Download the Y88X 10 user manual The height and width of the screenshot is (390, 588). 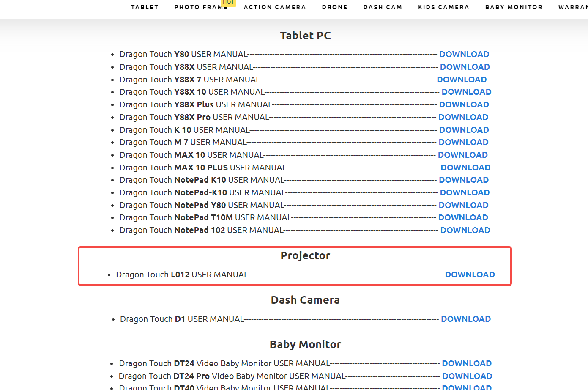[467, 92]
